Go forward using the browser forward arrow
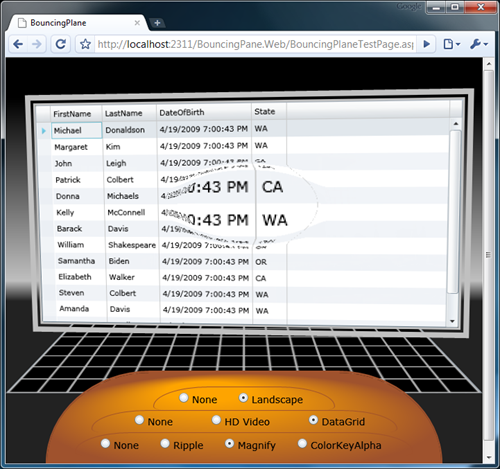The height and width of the screenshot is (469, 500). tap(36, 44)
